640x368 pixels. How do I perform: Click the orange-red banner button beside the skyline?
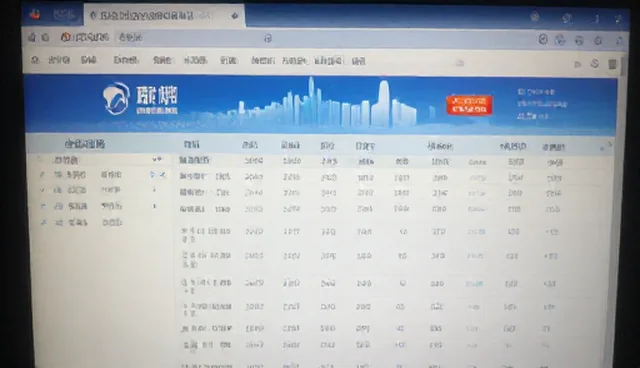pos(469,105)
